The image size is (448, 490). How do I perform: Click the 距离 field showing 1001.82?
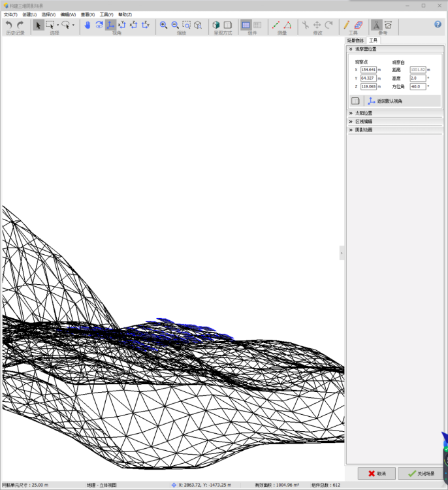tap(418, 70)
